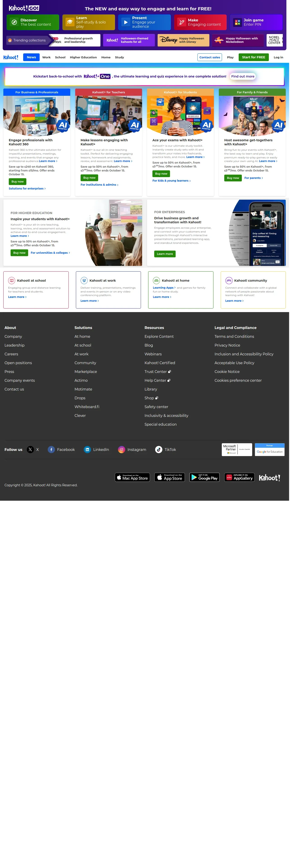The width and height of the screenshot is (290, 868).
Task: Open the Discover compass icon tile
Action: 14,22
